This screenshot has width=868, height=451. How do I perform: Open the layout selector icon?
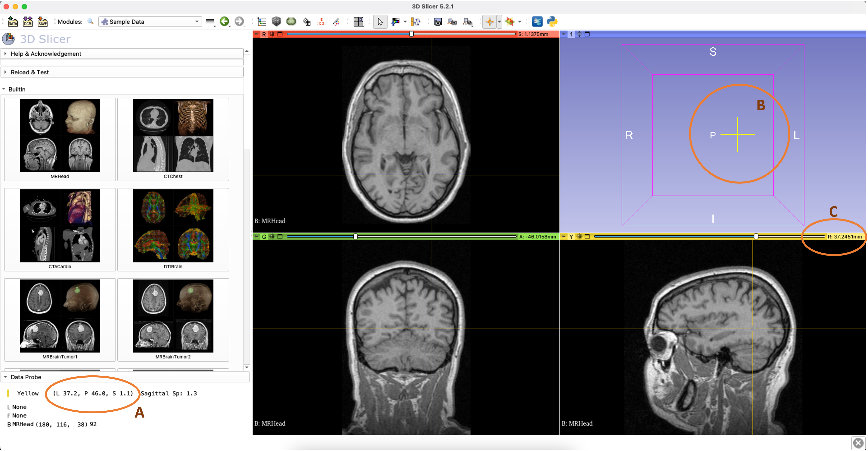pyautogui.click(x=359, y=22)
